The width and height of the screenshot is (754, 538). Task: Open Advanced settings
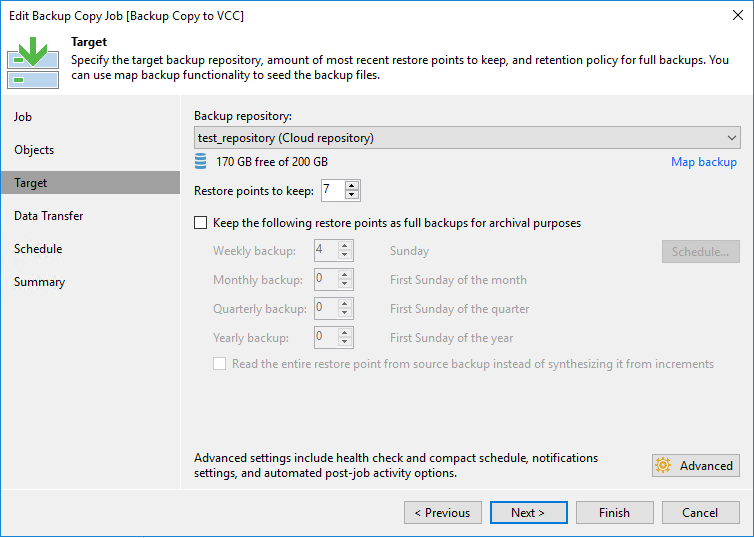click(x=696, y=465)
